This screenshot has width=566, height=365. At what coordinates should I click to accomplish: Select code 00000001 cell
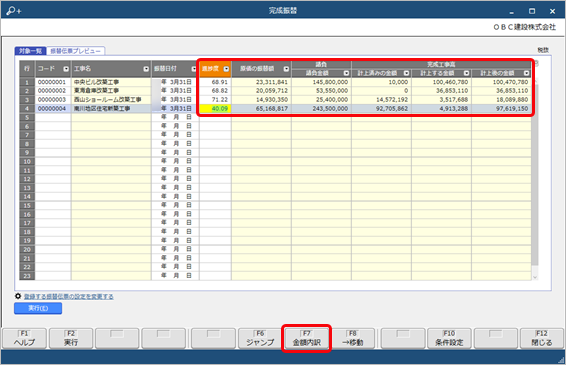pos(53,82)
